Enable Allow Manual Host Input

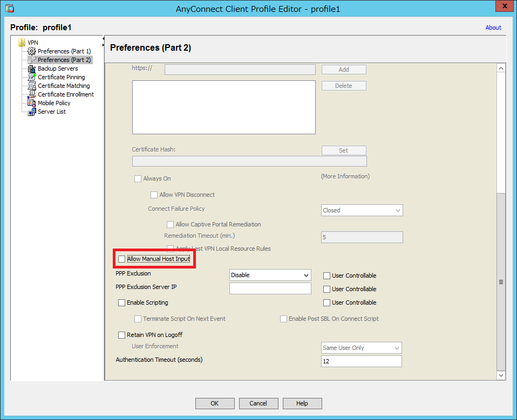pyautogui.click(x=121, y=259)
